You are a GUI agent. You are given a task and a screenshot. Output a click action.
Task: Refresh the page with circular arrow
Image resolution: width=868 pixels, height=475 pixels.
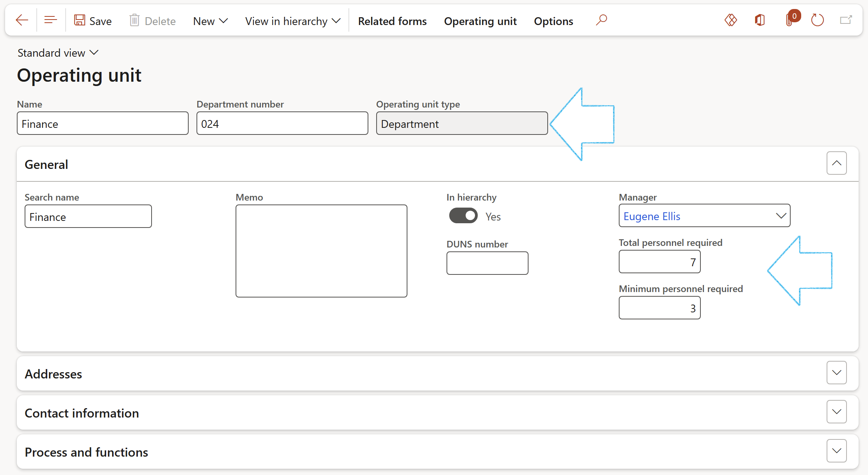pyautogui.click(x=817, y=20)
